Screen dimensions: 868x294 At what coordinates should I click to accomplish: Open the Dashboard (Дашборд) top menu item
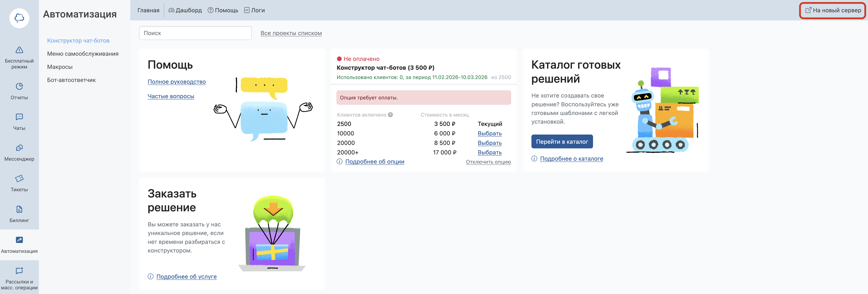(x=185, y=10)
